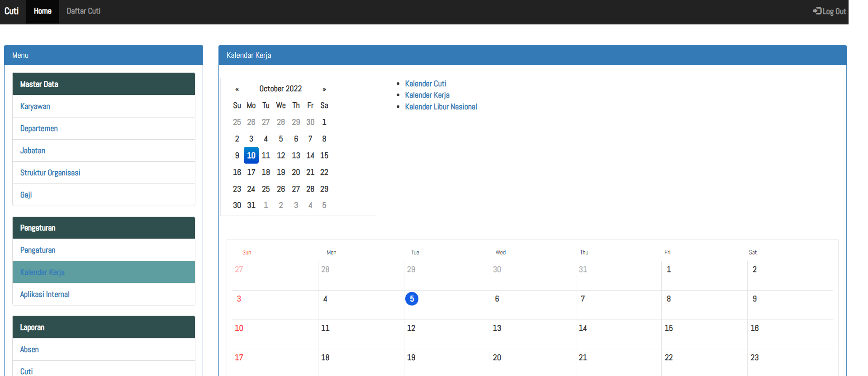Open Departemen menu item
868x376 pixels.
[39, 128]
